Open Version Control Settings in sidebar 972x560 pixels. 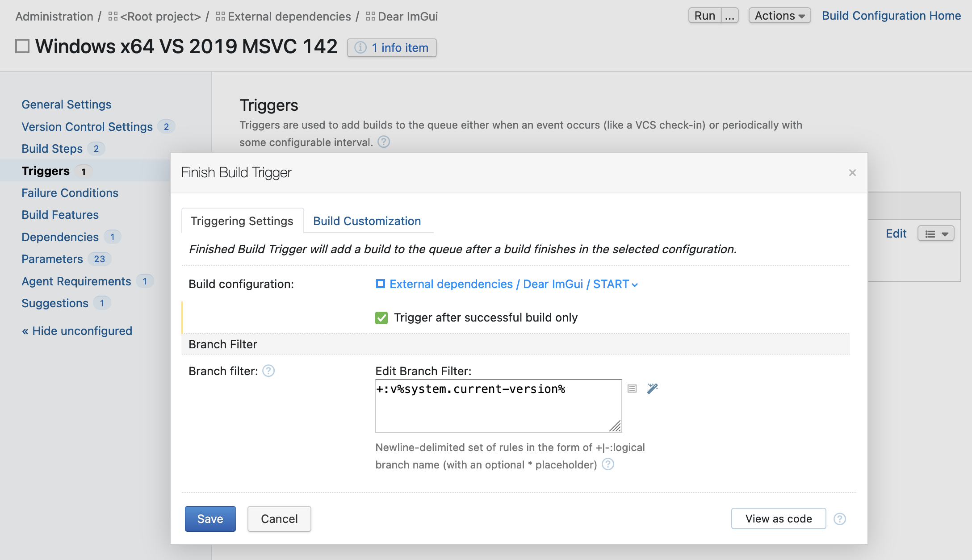(x=87, y=127)
